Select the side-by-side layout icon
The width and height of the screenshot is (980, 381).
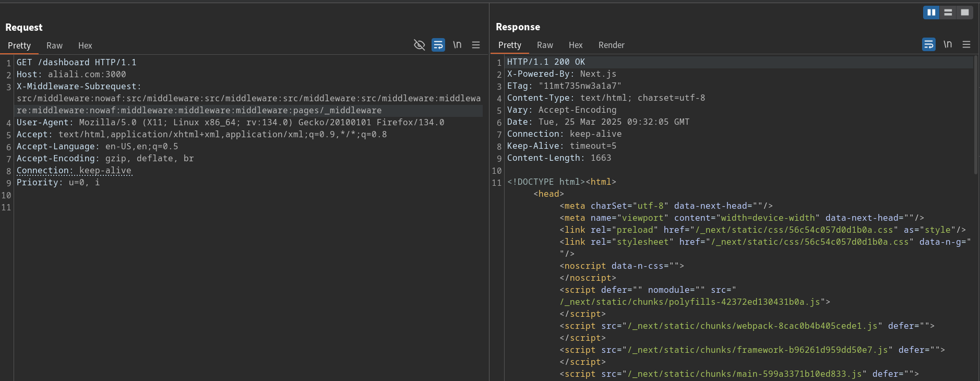pos(931,13)
